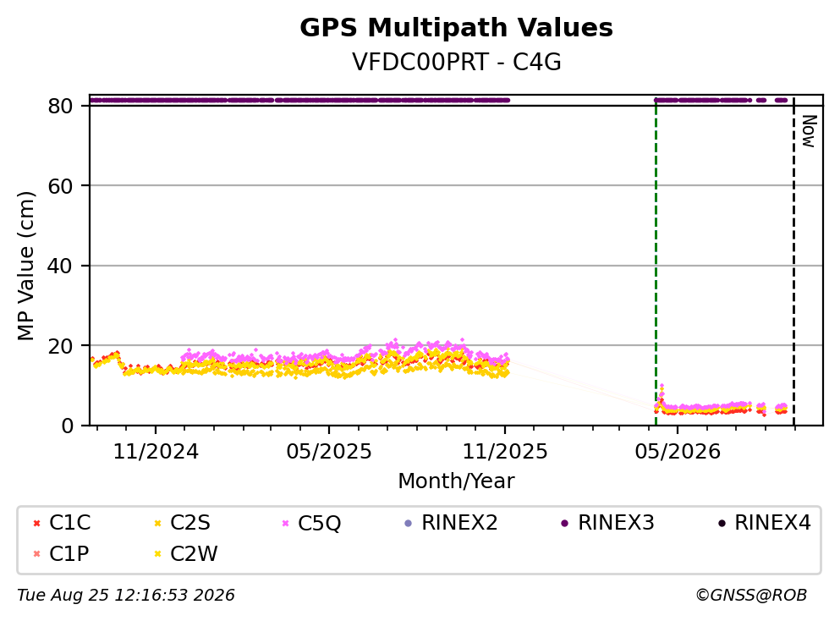Click the MP Value (cm) axis label
Image resolution: width=840 pixels, height=621 pixels.
pyautogui.click(x=25, y=266)
